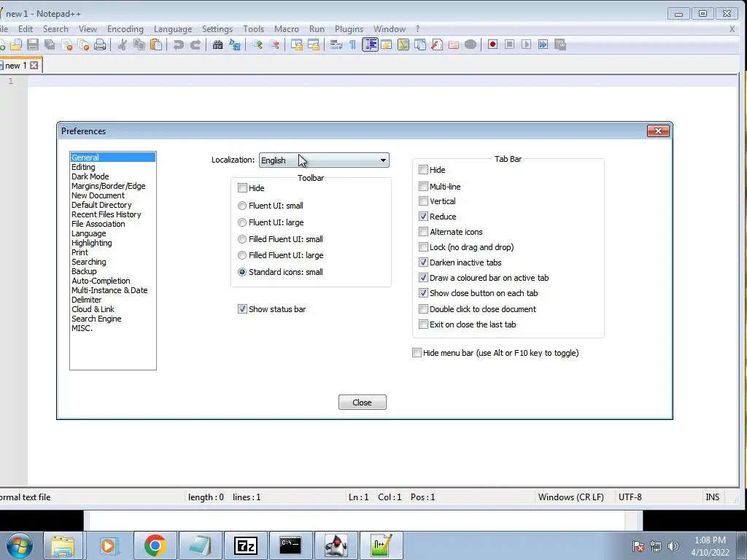The image size is (747, 560).
Task: Click the Close document toolbar icon
Action: coord(66,44)
